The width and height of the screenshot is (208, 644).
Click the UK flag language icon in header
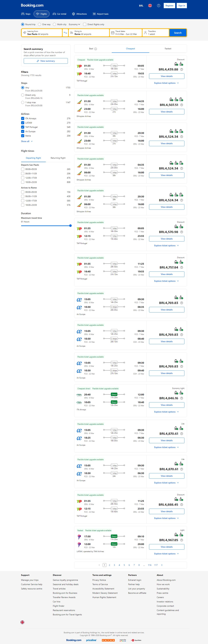click(x=150, y=6)
